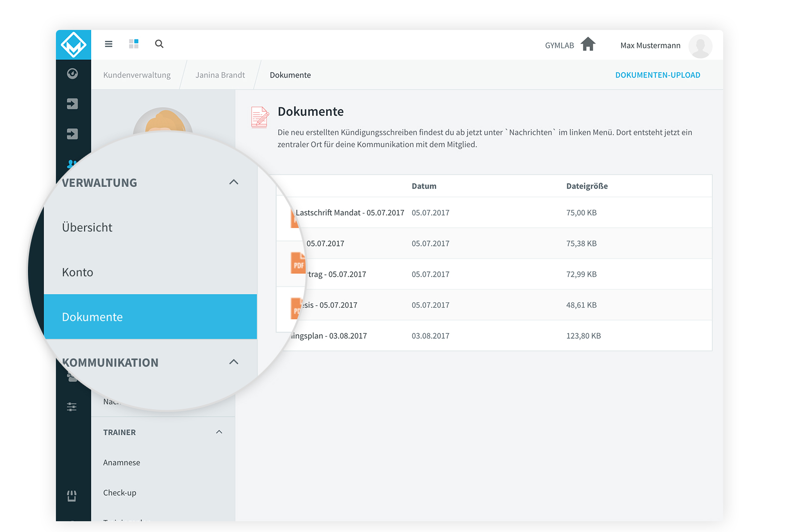This screenshot has height=532, width=785.
Task: Click the 123,80 KB file size cell
Action: coord(583,336)
